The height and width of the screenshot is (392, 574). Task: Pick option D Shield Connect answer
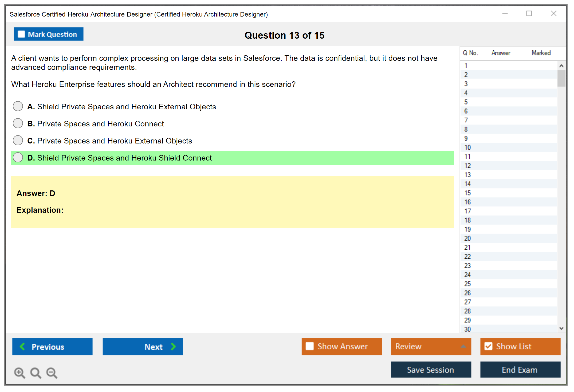(18, 157)
